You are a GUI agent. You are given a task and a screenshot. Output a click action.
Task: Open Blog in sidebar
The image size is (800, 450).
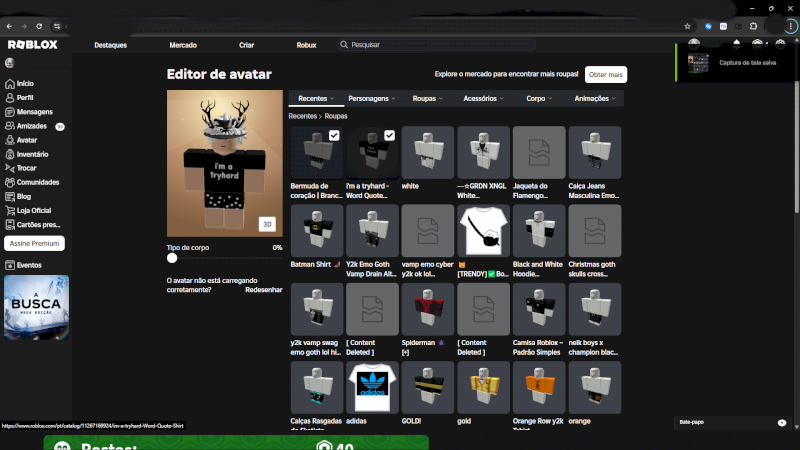coord(18,196)
